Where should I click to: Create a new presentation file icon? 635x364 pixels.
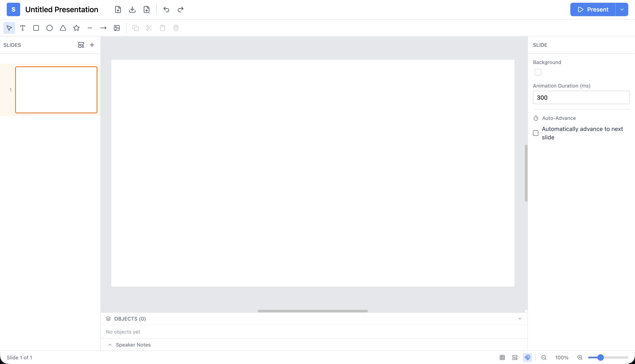tap(118, 9)
